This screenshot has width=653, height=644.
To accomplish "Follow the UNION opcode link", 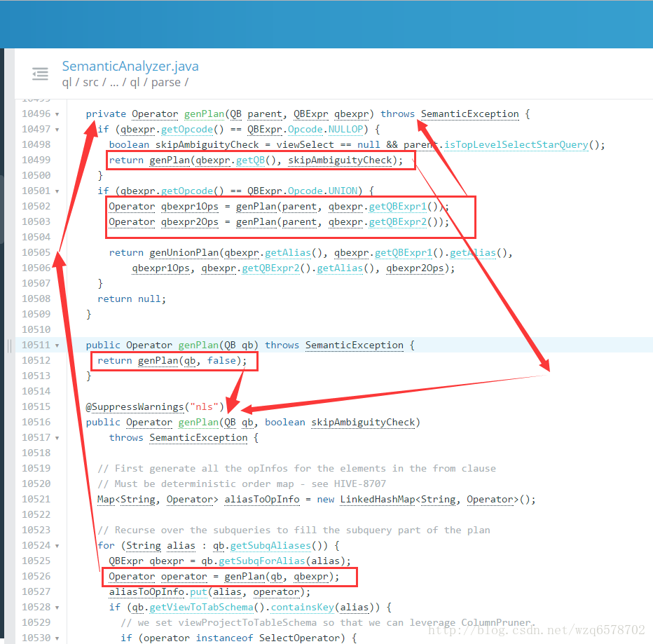I will (x=343, y=191).
